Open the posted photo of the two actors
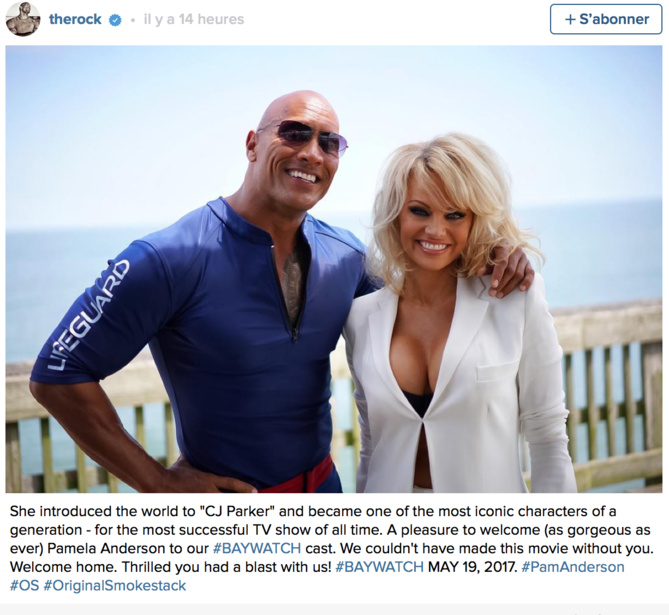 click(334, 269)
